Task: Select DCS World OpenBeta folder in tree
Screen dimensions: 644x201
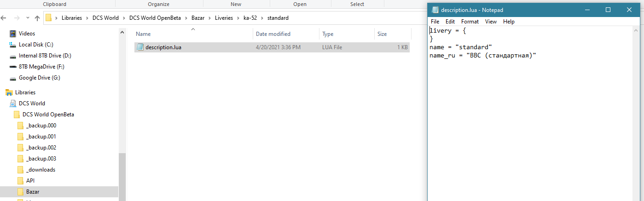Action: coord(48,115)
